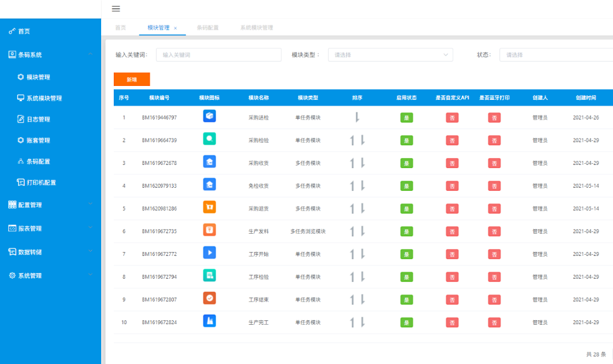Click the 采购退货 module icon
This screenshot has width=613, height=364.
[210, 207]
